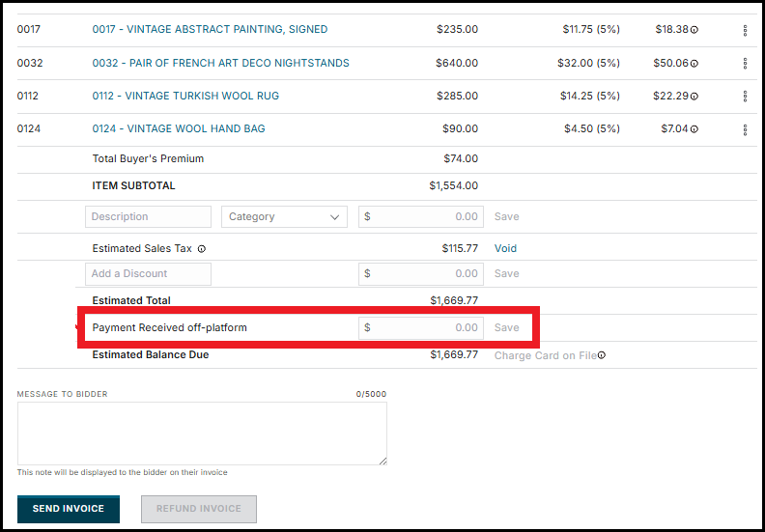Click the Estimated Total label
765x532 pixels.
click(131, 300)
